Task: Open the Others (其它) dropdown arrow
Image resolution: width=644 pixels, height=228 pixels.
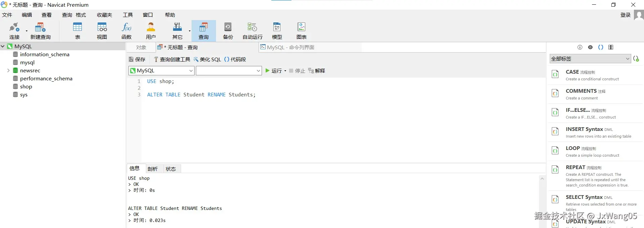Action: (190, 31)
